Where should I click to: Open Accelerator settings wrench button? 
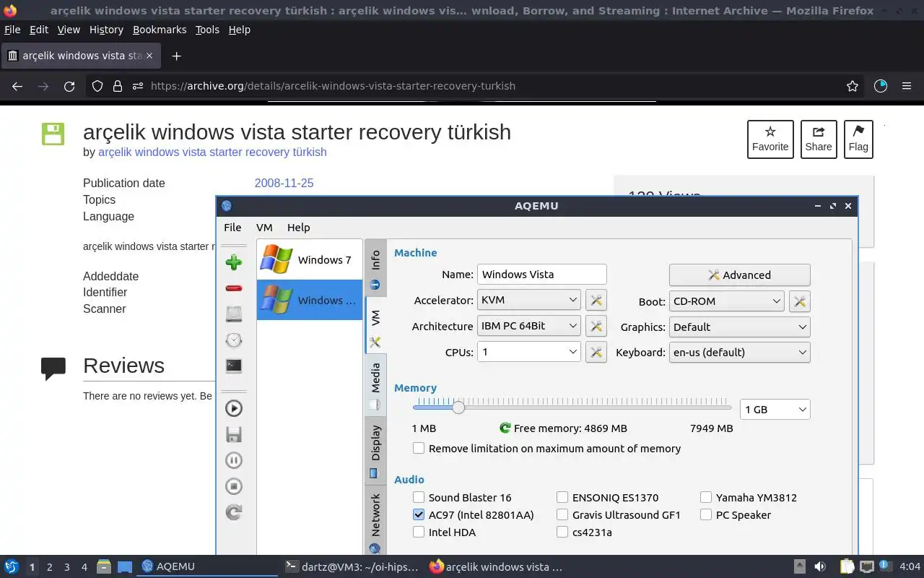596,300
